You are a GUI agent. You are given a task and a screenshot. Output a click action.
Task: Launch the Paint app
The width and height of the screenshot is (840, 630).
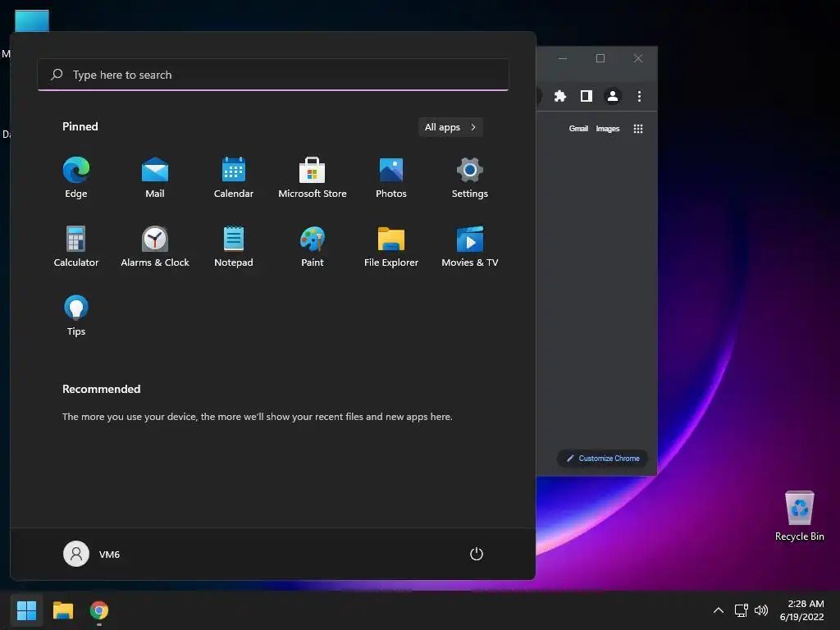[x=313, y=247]
